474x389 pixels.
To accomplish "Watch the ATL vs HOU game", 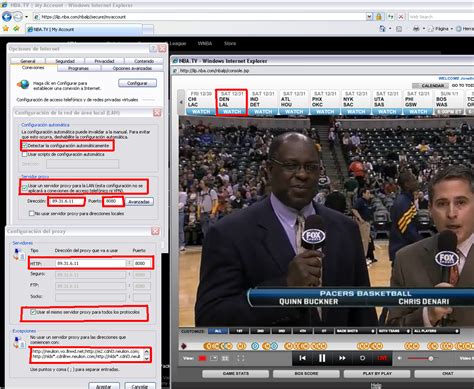I will coord(294,112).
